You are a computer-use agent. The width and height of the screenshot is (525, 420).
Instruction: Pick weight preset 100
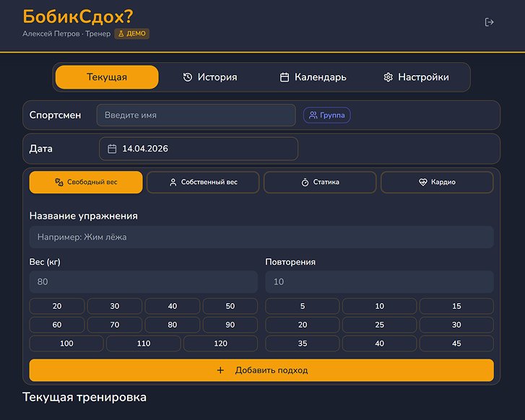[66, 344]
